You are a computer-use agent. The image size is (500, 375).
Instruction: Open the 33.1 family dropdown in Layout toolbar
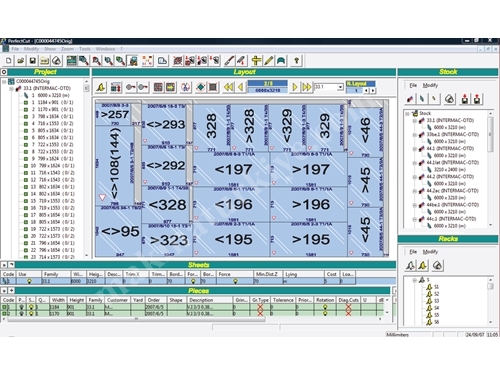pyautogui.click(x=340, y=87)
